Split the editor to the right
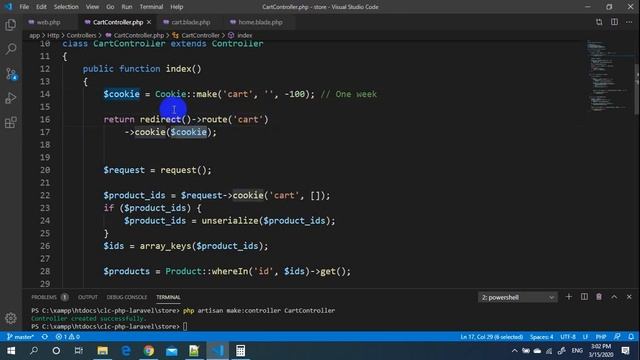Viewport: 640px width, 360px height. tap(614, 22)
